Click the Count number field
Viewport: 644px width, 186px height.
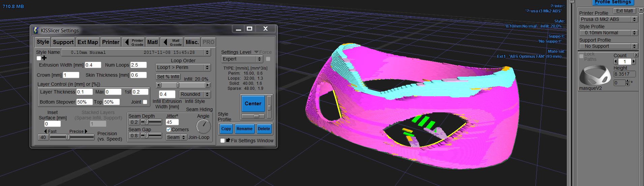624,62
